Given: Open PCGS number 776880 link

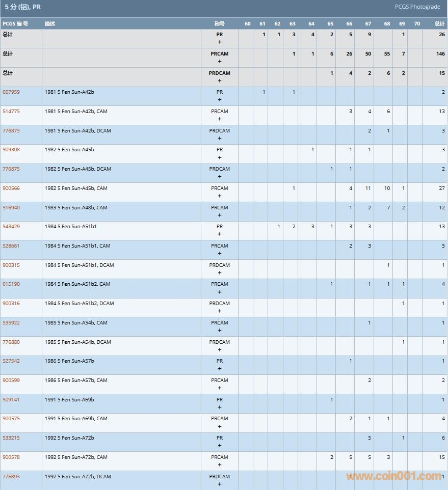Looking at the screenshot, I should click(x=11, y=342).
